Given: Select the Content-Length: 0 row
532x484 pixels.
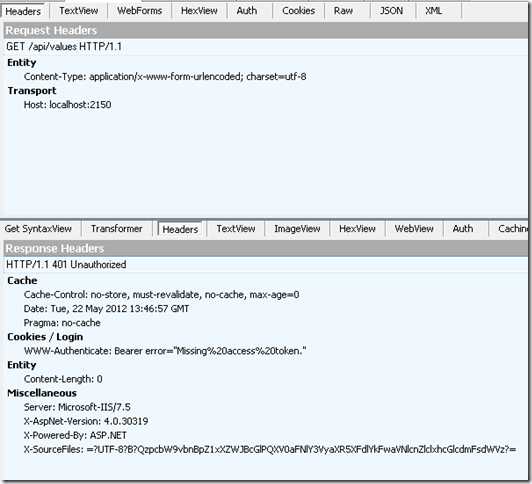Looking at the screenshot, I should tap(63, 379).
